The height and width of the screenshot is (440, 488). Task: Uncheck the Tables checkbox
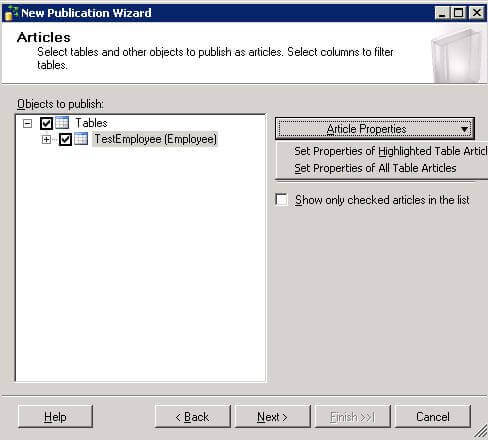coord(46,123)
